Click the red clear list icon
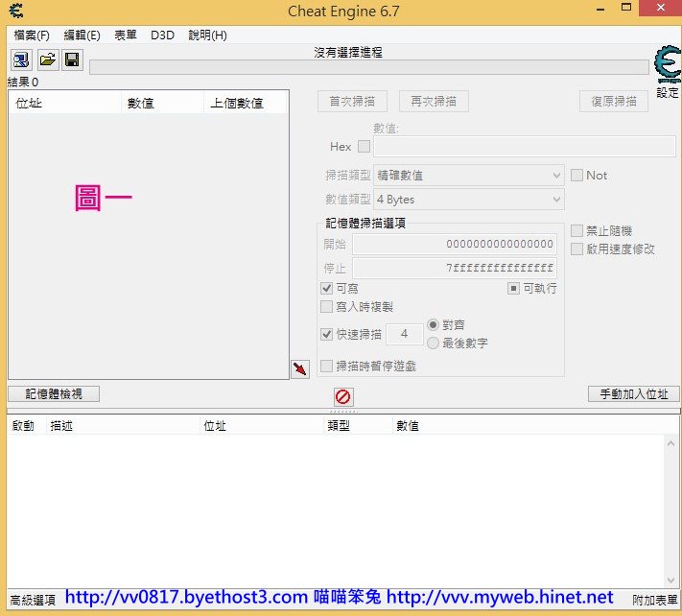 (x=343, y=396)
